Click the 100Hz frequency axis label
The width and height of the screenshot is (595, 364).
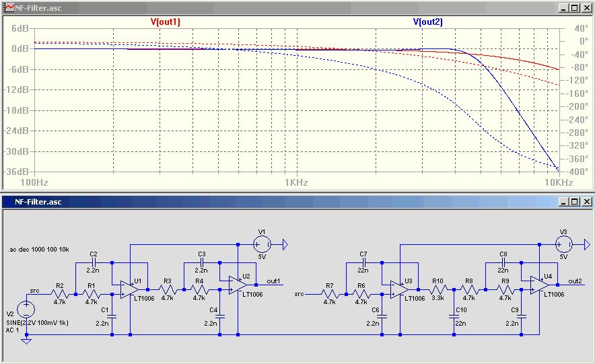point(34,182)
